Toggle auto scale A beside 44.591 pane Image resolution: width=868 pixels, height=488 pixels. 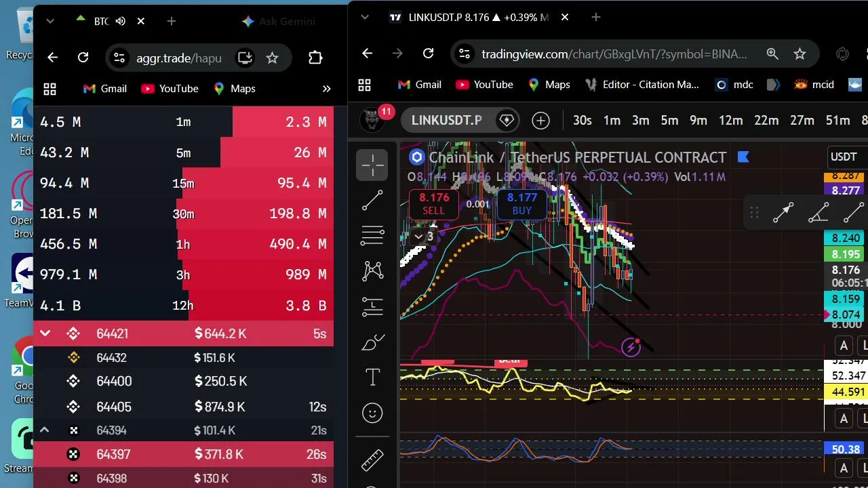844,418
